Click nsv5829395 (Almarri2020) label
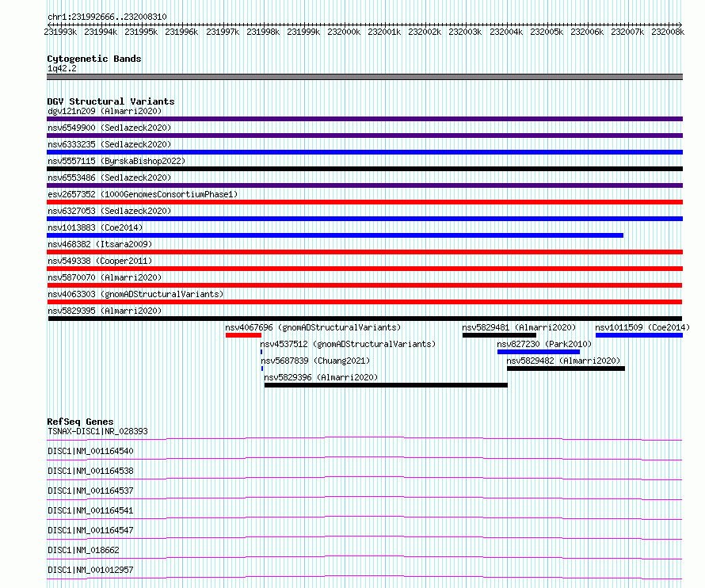 (x=105, y=311)
